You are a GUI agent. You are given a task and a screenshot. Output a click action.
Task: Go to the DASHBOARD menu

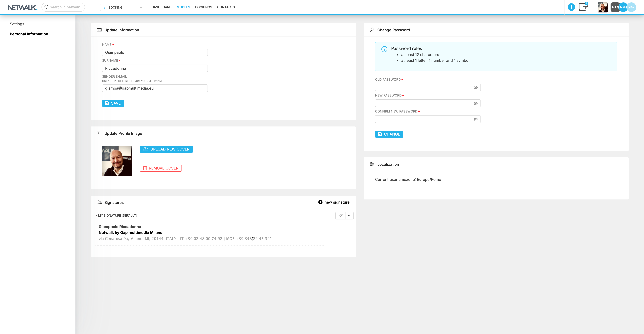pos(162,7)
